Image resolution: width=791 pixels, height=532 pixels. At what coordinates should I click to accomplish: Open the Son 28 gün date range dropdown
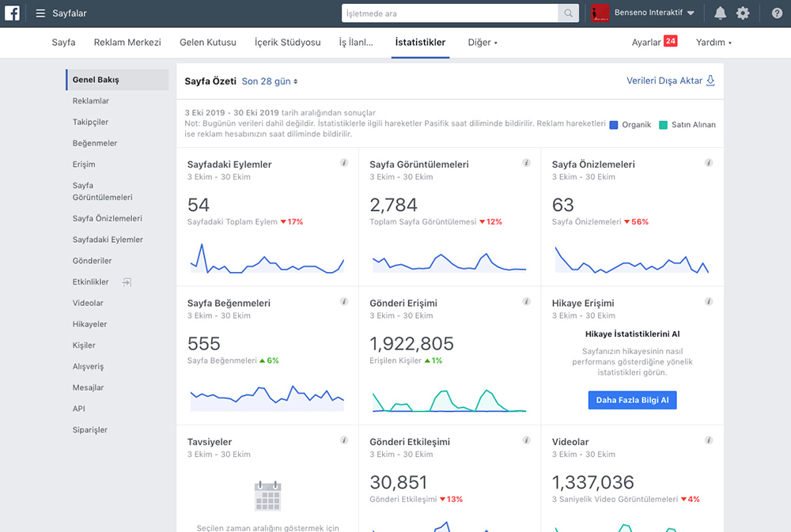point(270,81)
